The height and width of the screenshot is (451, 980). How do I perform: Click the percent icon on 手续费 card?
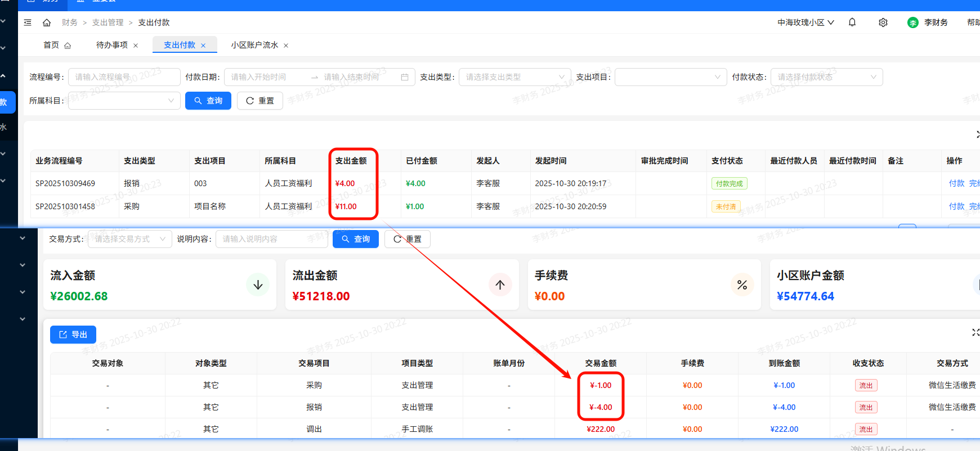click(x=742, y=285)
